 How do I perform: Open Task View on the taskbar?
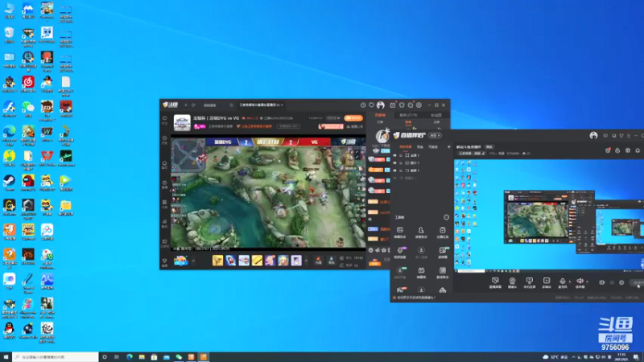pos(117,357)
